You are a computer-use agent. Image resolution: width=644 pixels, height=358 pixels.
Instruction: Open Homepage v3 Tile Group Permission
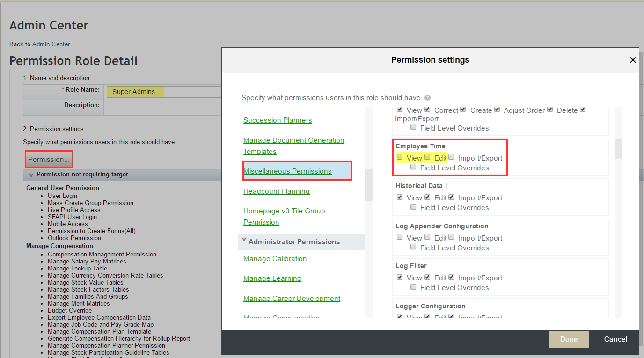click(x=284, y=217)
